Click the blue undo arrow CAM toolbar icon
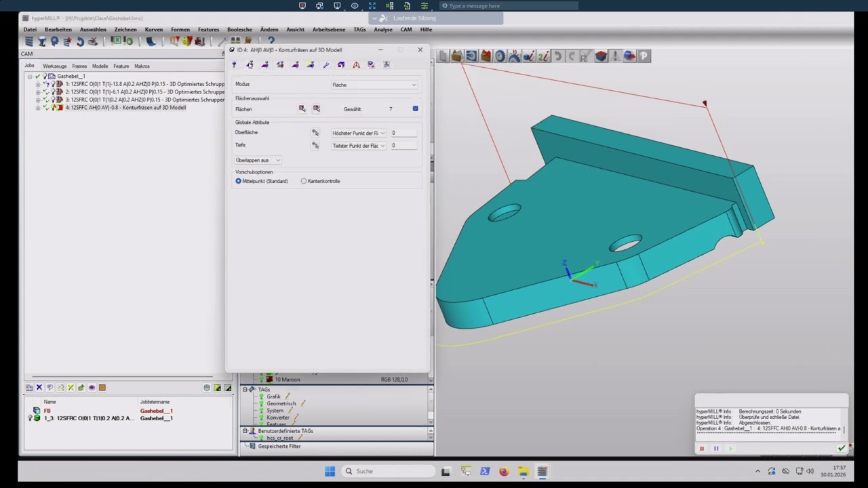 click(80, 41)
